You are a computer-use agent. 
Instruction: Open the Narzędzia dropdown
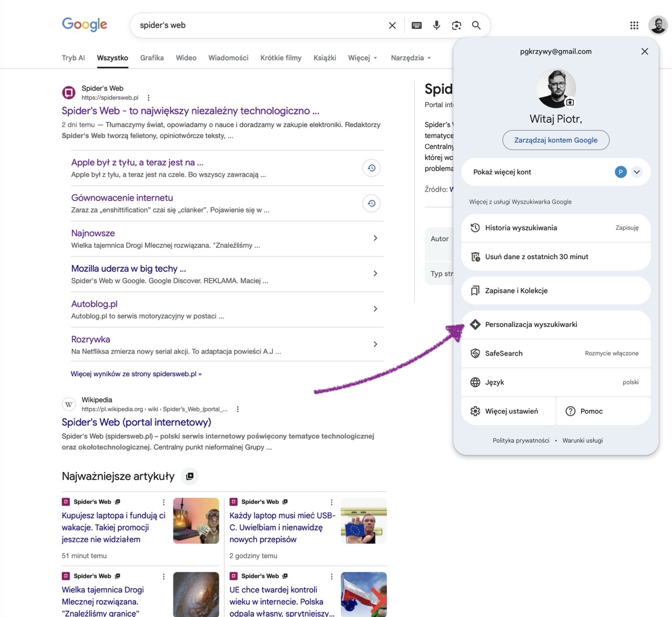point(411,58)
